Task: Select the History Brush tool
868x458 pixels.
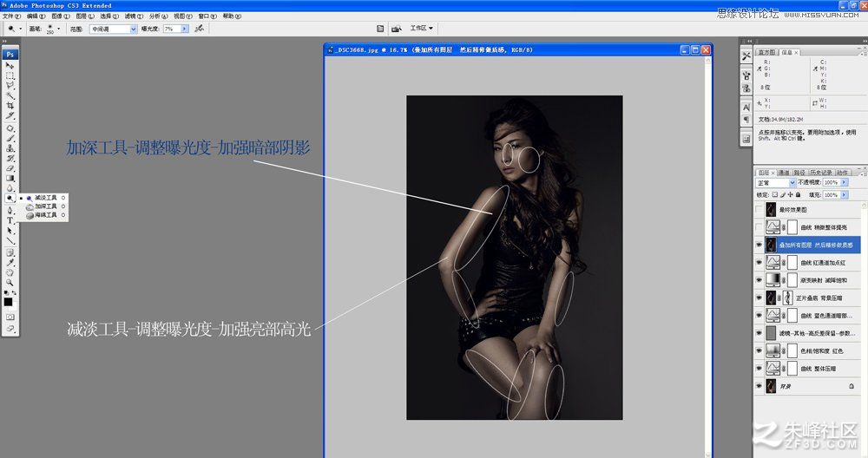Action: pos(10,158)
